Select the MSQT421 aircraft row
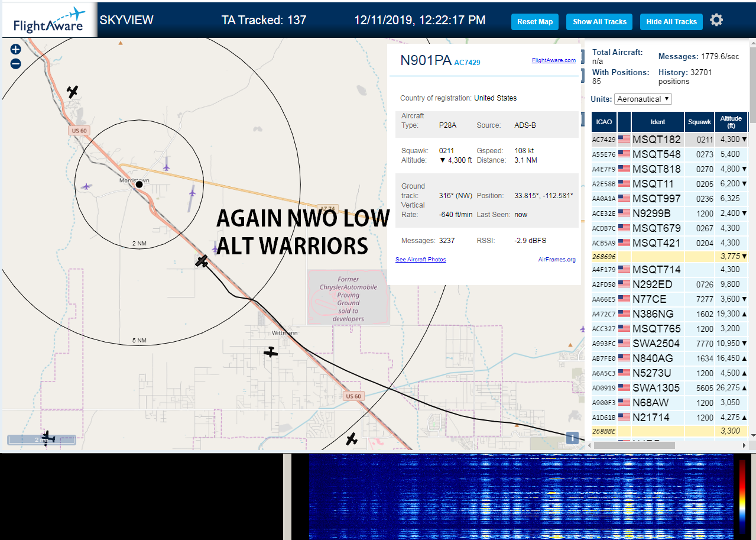756x540 pixels. [670, 243]
